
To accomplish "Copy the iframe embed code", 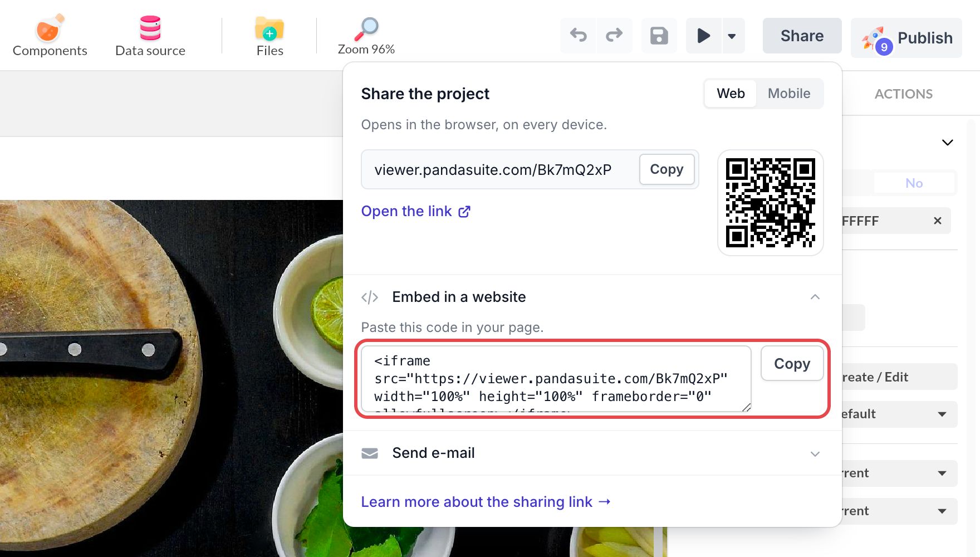I will [792, 364].
